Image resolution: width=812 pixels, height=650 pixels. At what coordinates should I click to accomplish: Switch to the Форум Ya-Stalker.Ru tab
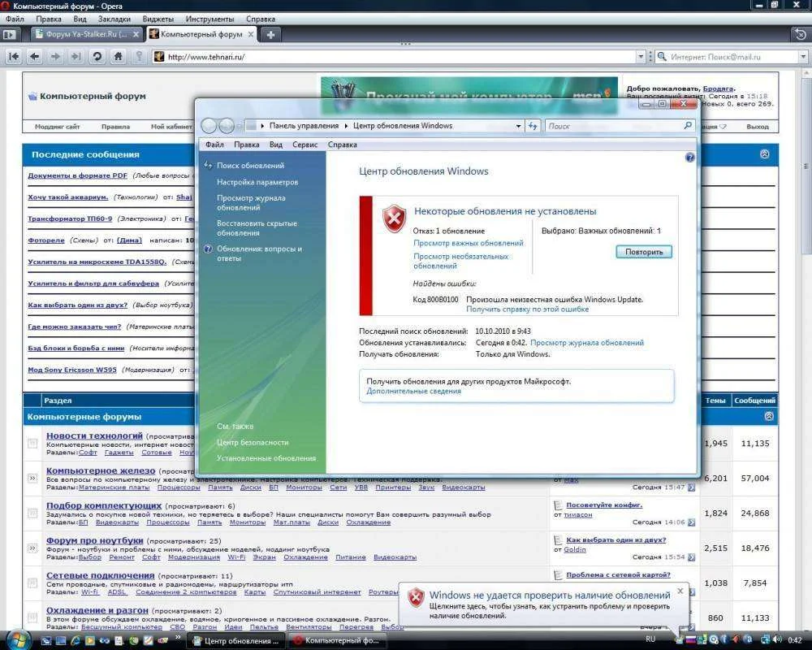86,34
